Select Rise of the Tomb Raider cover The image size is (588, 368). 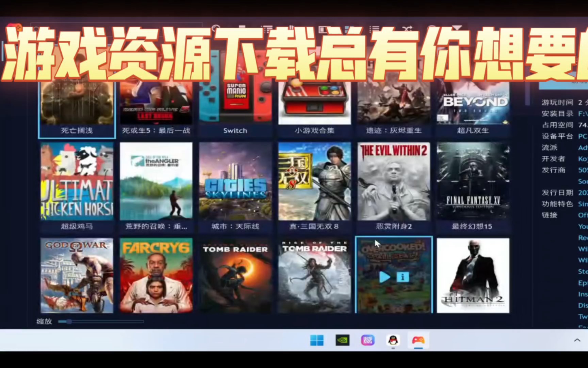tap(315, 275)
